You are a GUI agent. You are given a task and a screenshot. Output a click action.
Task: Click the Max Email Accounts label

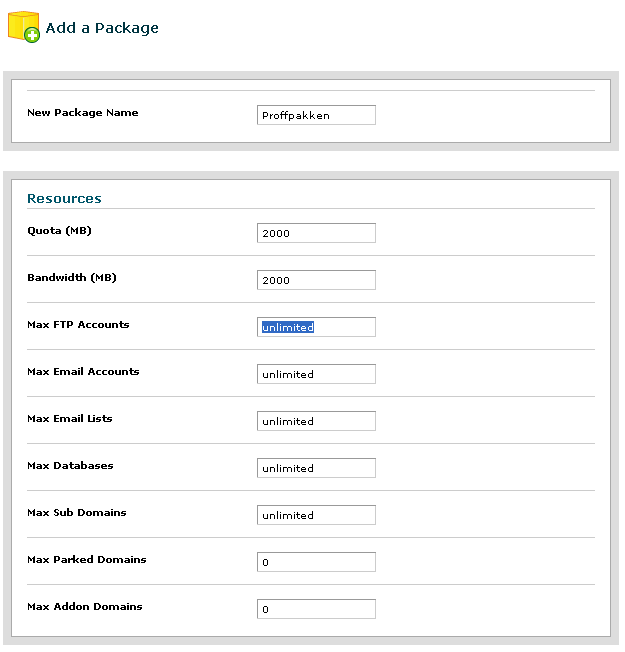click(x=83, y=371)
